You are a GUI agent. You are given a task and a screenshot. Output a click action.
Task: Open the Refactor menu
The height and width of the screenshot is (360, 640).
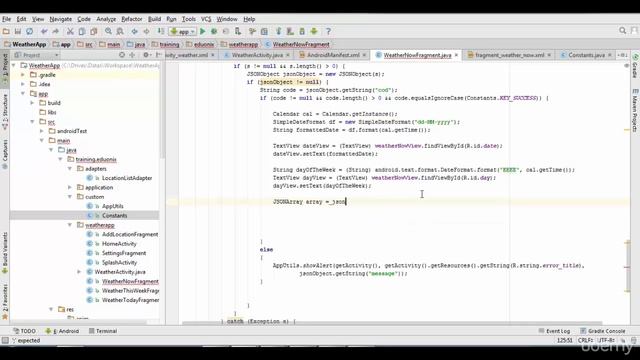(x=132, y=19)
